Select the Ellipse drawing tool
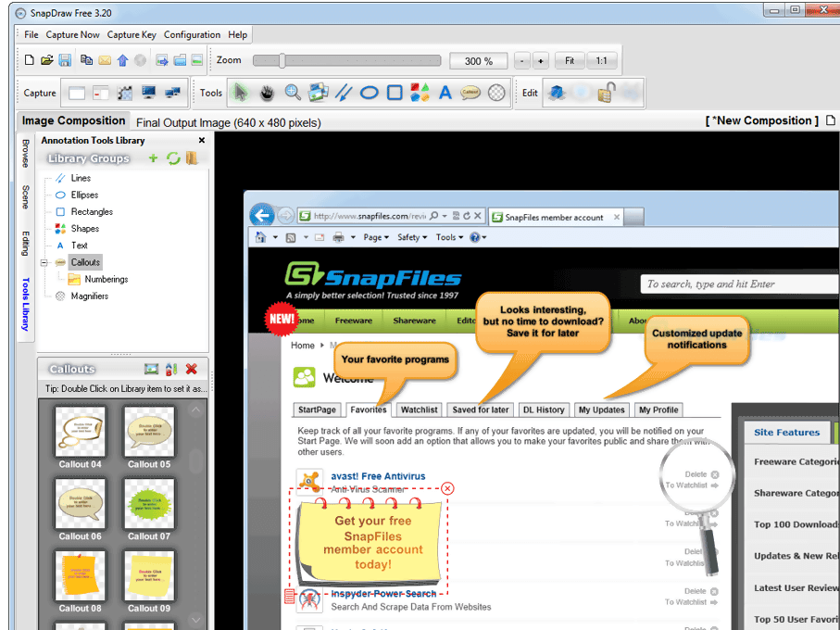840x630 pixels. tap(370, 94)
